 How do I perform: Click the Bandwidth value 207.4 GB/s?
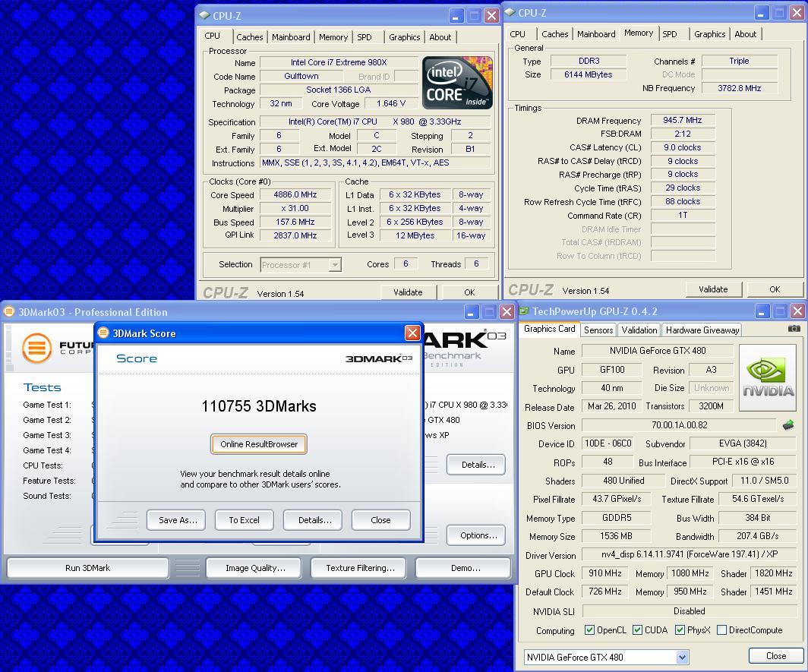point(758,536)
